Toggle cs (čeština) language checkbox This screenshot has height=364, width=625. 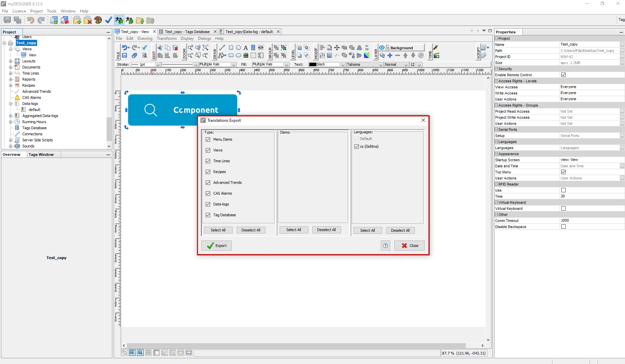357,146
